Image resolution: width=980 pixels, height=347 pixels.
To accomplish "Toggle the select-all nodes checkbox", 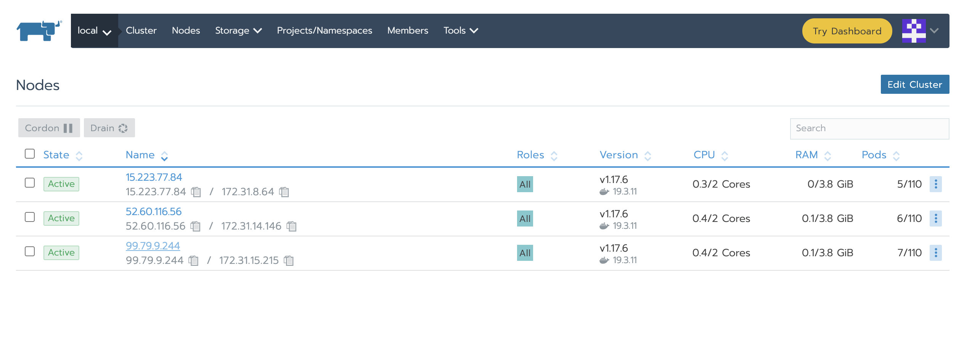I will click(30, 154).
